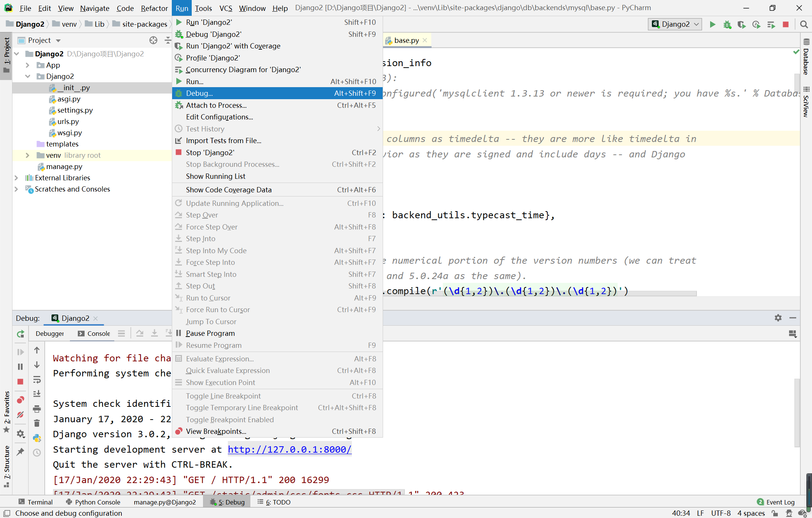Click the red Stop icon in top toolbar
This screenshot has height=518, width=812.
point(786,24)
